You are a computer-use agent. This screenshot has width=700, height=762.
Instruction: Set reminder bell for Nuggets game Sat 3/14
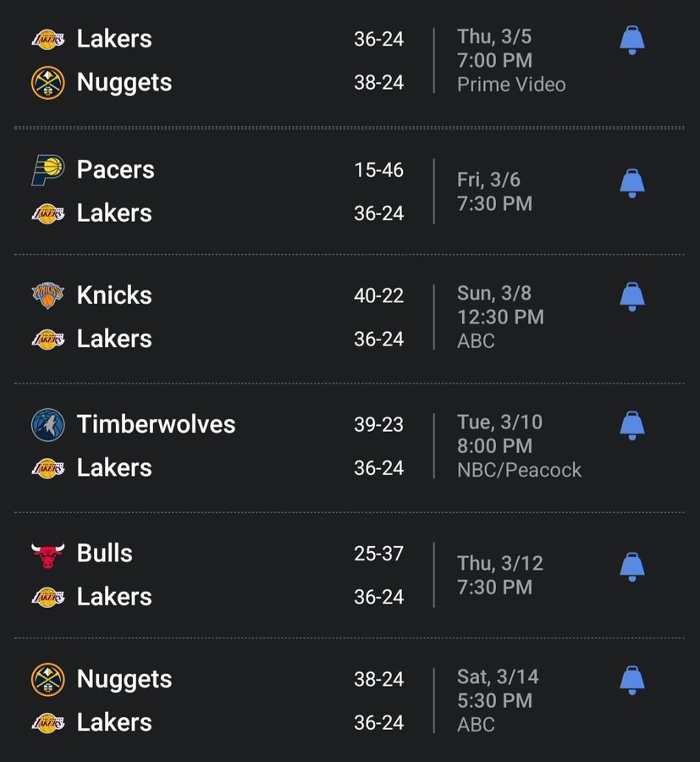[632, 680]
